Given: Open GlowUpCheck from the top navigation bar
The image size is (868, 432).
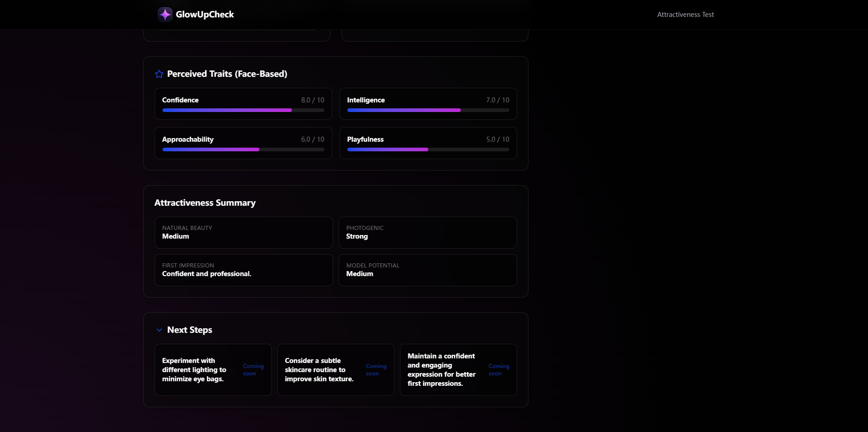Looking at the screenshot, I should 196,14.
